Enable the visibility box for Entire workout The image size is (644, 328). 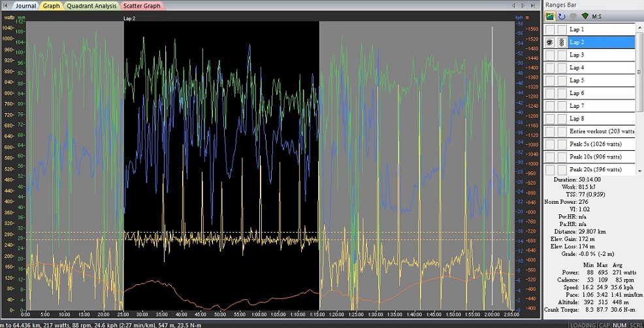click(x=550, y=131)
